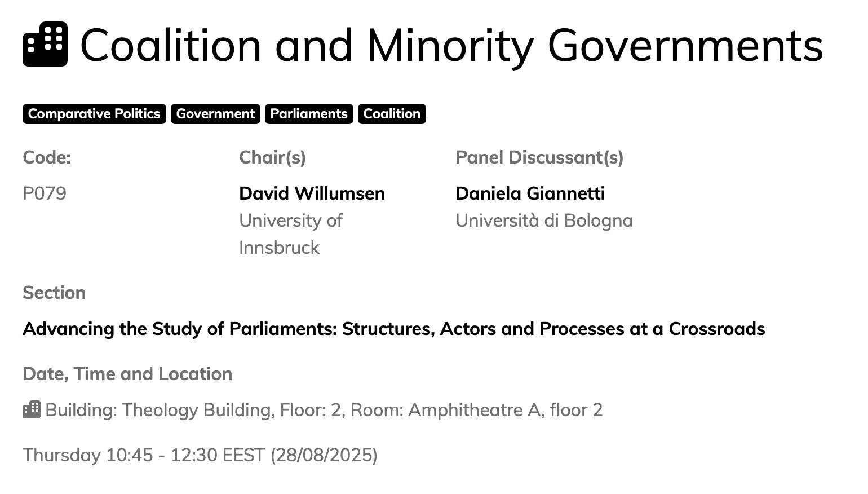Click the Chair(s) heading
868x494 pixels.
(272, 157)
